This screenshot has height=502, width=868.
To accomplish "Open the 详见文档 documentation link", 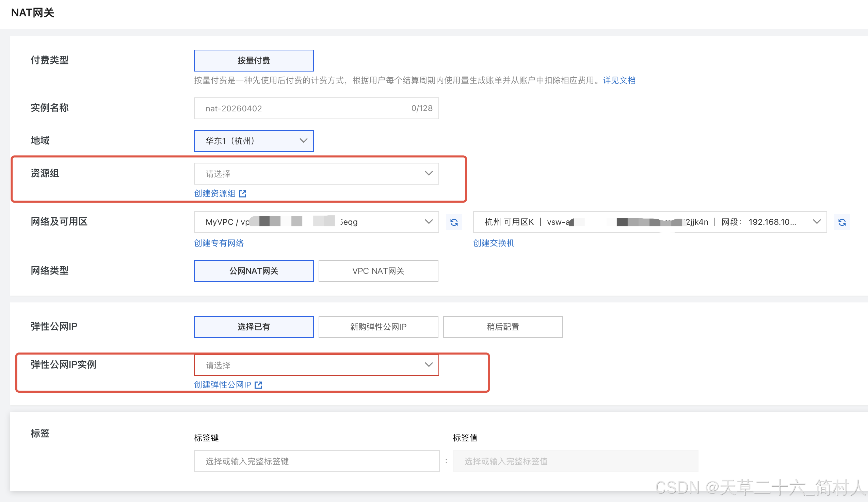I will tap(619, 81).
